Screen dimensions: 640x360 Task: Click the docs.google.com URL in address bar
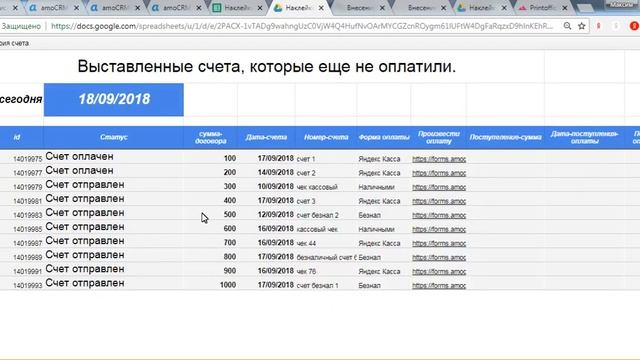tap(302, 26)
